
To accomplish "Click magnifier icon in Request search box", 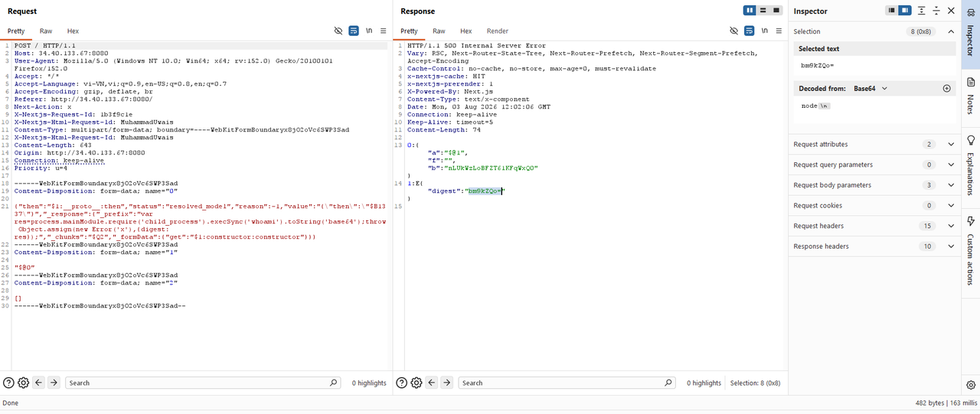I will 333,383.
